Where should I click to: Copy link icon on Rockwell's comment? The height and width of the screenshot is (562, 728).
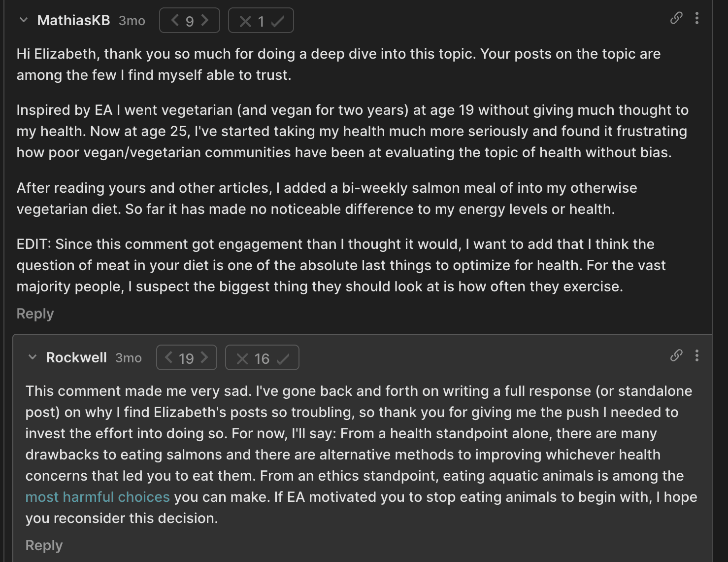pyautogui.click(x=676, y=355)
